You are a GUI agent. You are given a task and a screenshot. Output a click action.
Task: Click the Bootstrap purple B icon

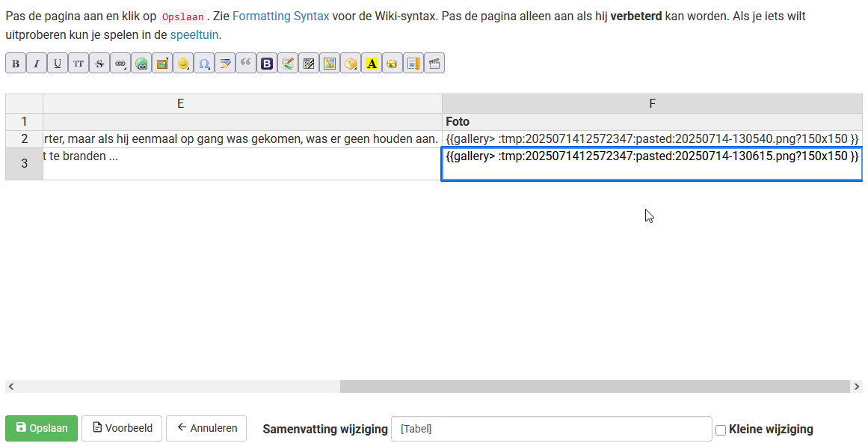(267, 64)
